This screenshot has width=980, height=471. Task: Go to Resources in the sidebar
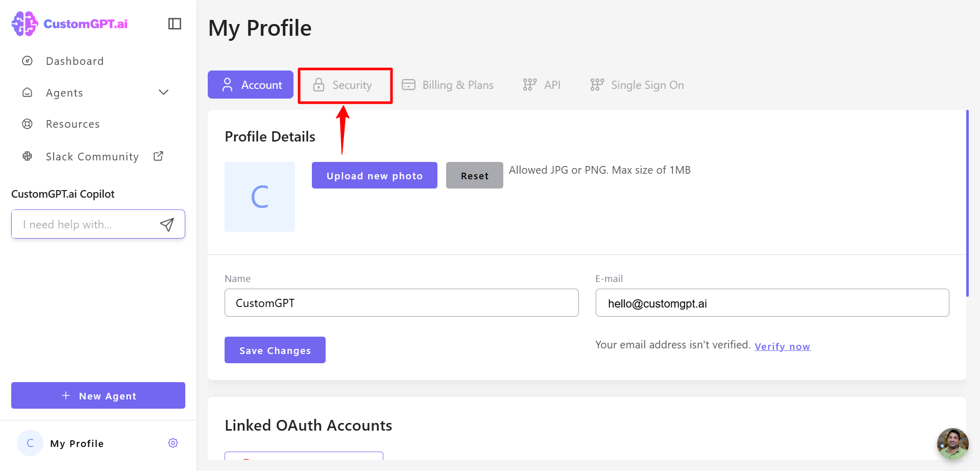point(73,124)
